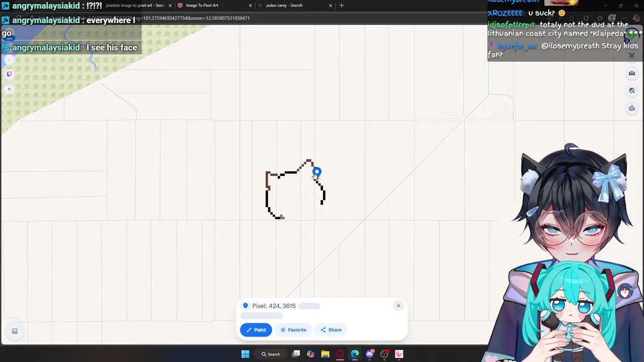Open the store shopping cart icon
The height and width of the screenshot is (362, 644).
tap(632, 56)
